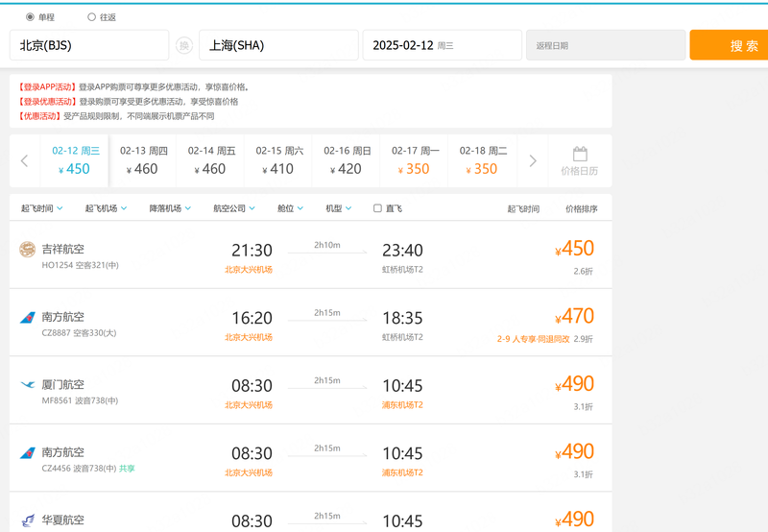This screenshot has height=532, width=768.
Task: Click the 返程日期 return date field
Action: (606, 45)
